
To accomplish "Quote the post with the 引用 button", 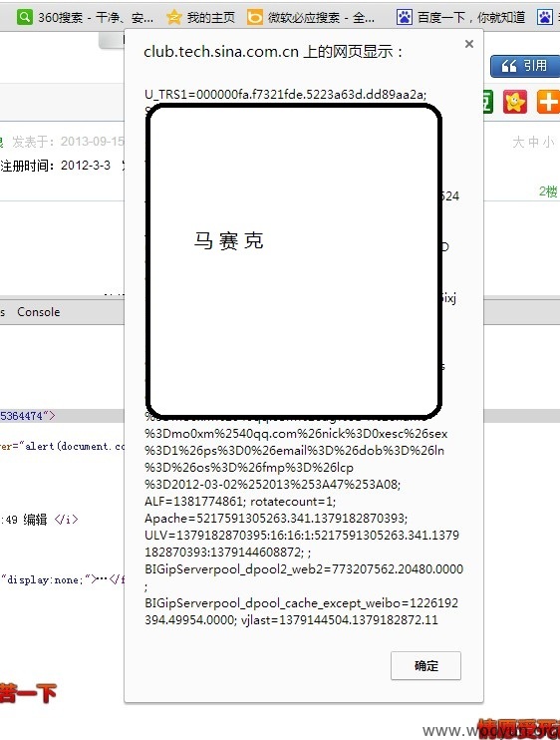I will pos(525,66).
